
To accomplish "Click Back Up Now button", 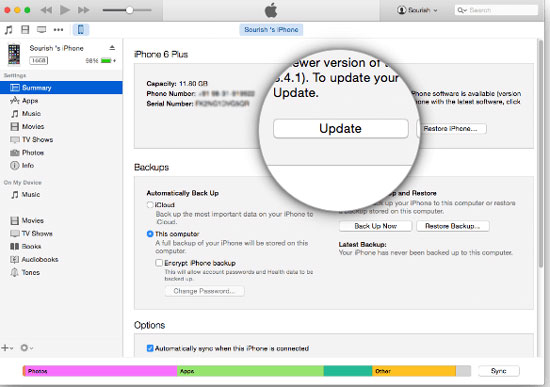I will [375, 226].
